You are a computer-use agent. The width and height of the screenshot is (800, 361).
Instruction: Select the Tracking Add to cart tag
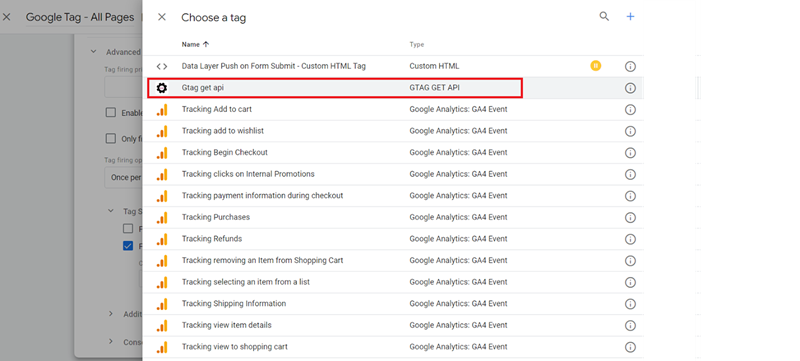coord(217,109)
